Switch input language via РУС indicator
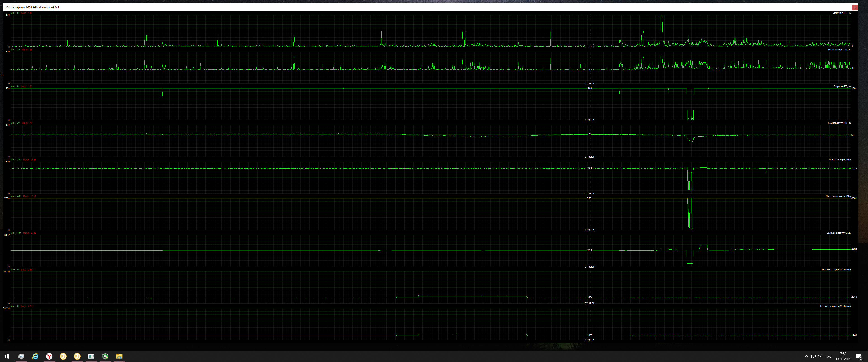 pyautogui.click(x=828, y=356)
